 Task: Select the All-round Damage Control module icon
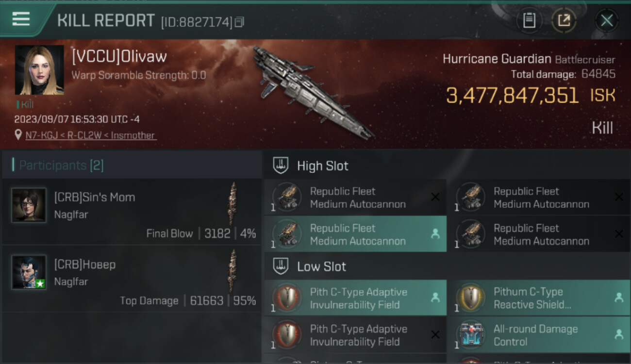point(471,334)
